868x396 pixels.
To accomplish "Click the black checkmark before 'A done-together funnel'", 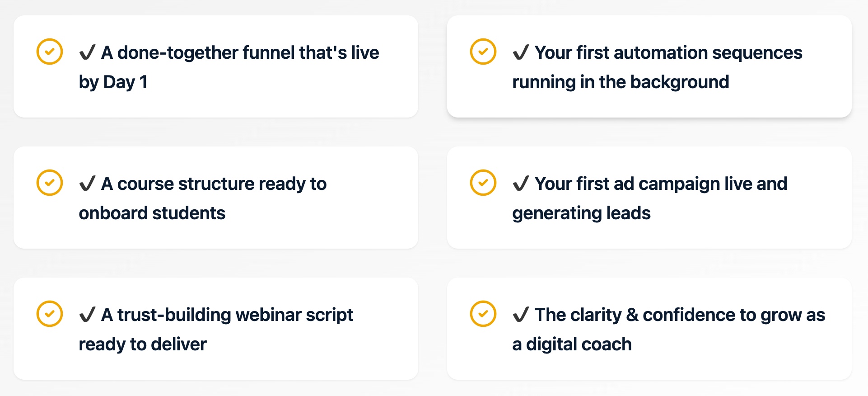I will pos(87,52).
